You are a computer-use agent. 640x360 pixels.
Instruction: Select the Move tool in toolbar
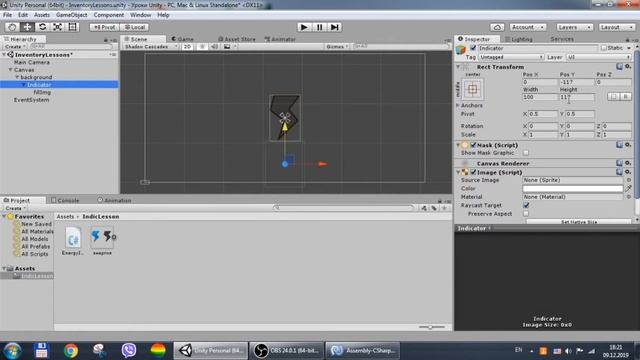pyautogui.click(x=27, y=27)
